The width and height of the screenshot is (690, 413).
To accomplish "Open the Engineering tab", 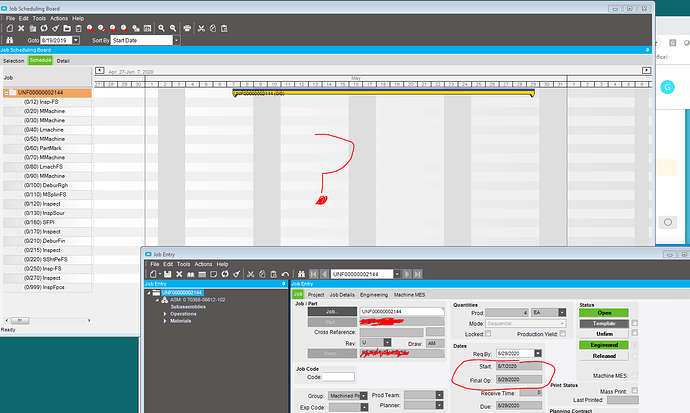I will [374, 295].
